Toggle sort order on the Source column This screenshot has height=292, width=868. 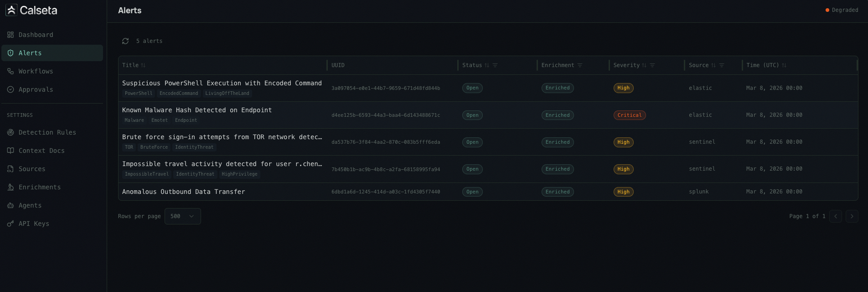pos(713,65)
